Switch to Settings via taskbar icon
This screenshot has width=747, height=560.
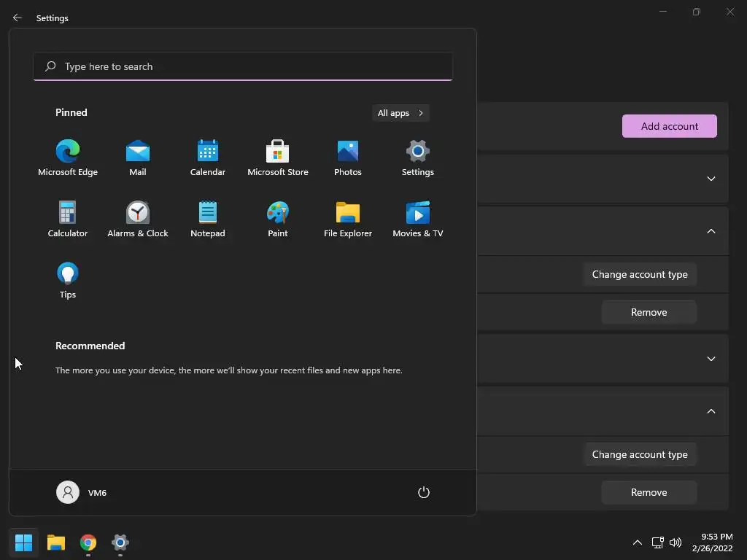pyautogui.click(x=120, y=542)
